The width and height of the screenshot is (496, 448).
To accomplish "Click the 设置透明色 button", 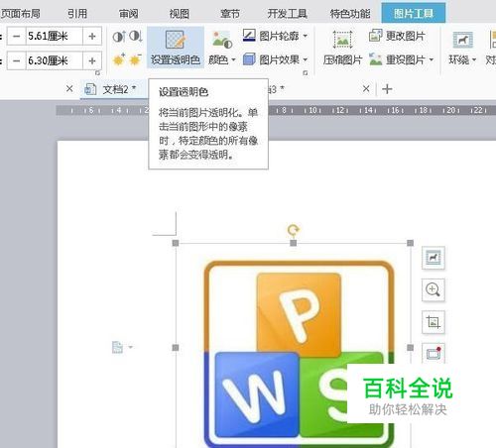I will coord(176,48).
